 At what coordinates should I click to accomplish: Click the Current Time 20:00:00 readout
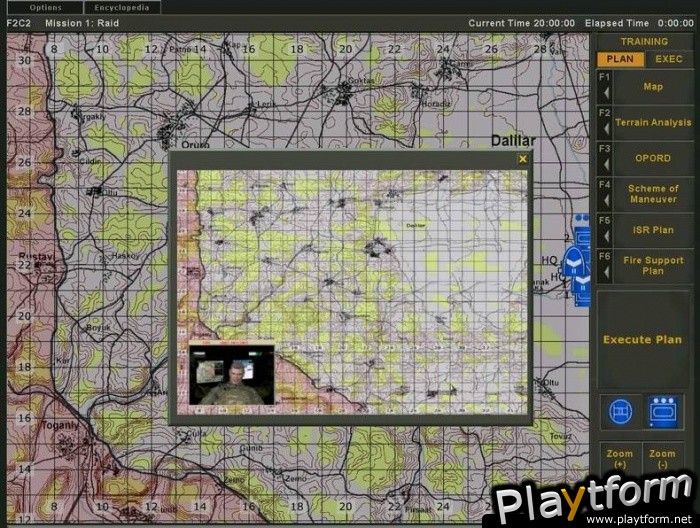[x=521, y=23]
